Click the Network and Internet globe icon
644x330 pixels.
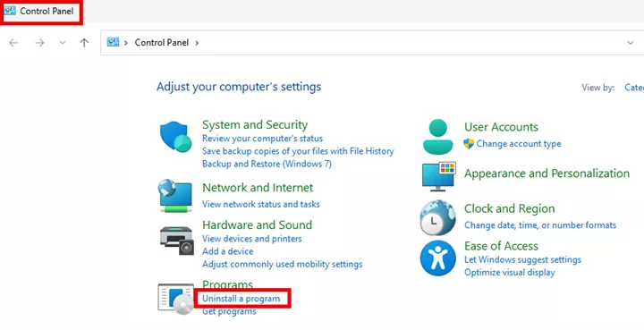[175, 196]
